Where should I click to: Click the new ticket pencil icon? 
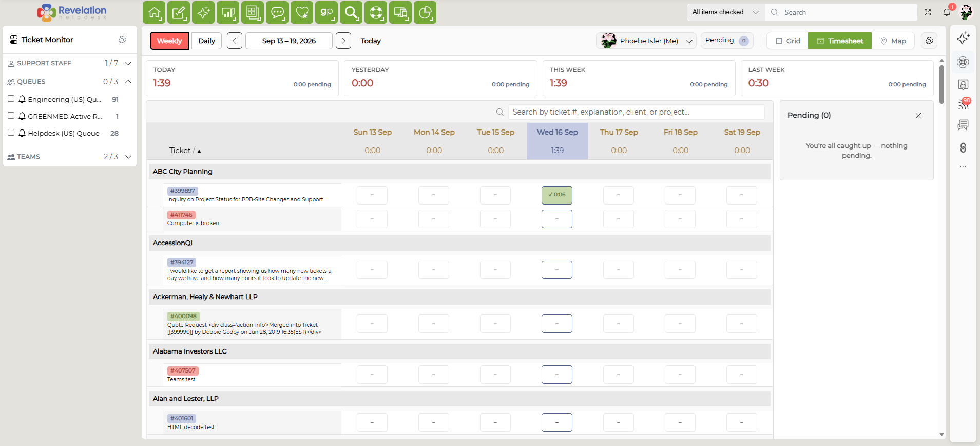pyautogui.click(x=179, y=12)
